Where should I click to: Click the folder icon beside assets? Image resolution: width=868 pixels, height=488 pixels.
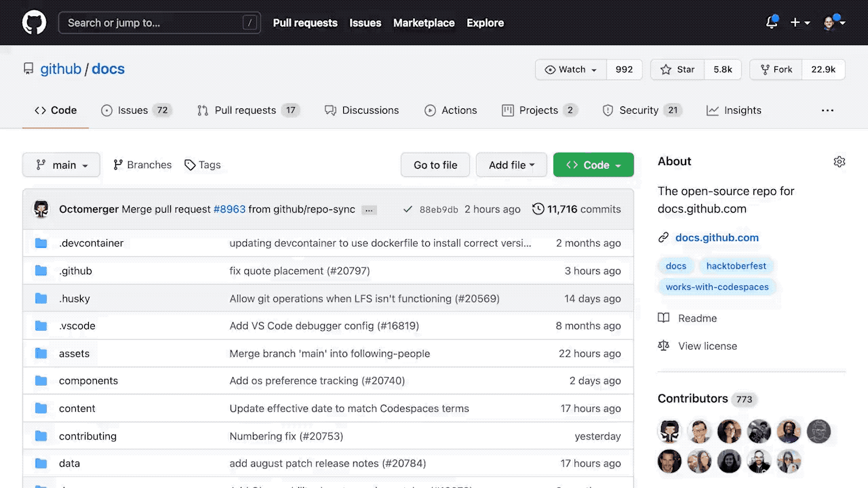click(41, 354)
